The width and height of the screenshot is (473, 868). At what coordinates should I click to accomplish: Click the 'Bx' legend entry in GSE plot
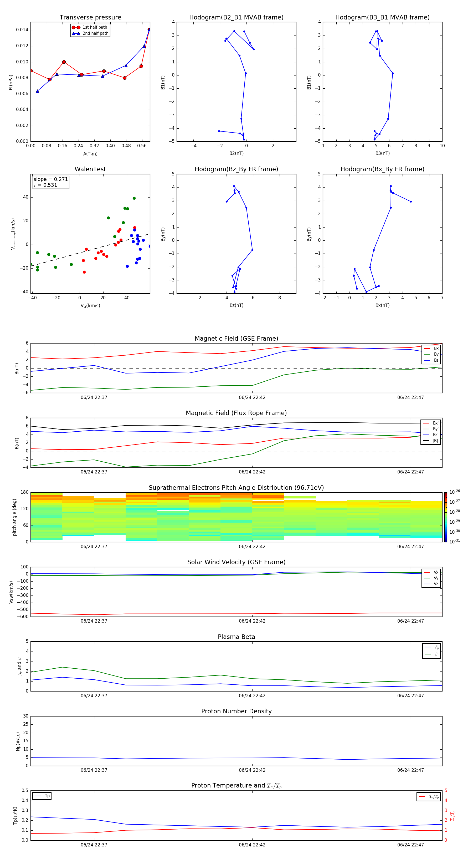tap(431, 349)
